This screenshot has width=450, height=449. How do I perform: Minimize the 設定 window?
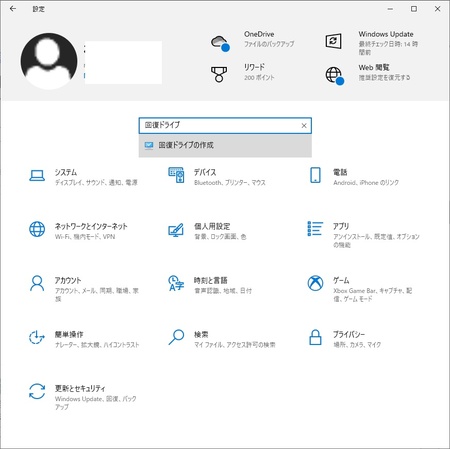390,9
